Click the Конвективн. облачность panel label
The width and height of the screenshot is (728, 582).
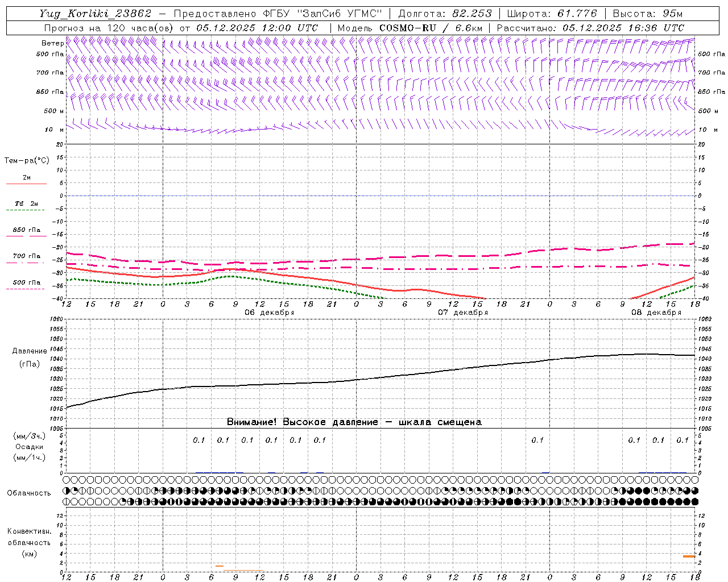click(29, 537)
